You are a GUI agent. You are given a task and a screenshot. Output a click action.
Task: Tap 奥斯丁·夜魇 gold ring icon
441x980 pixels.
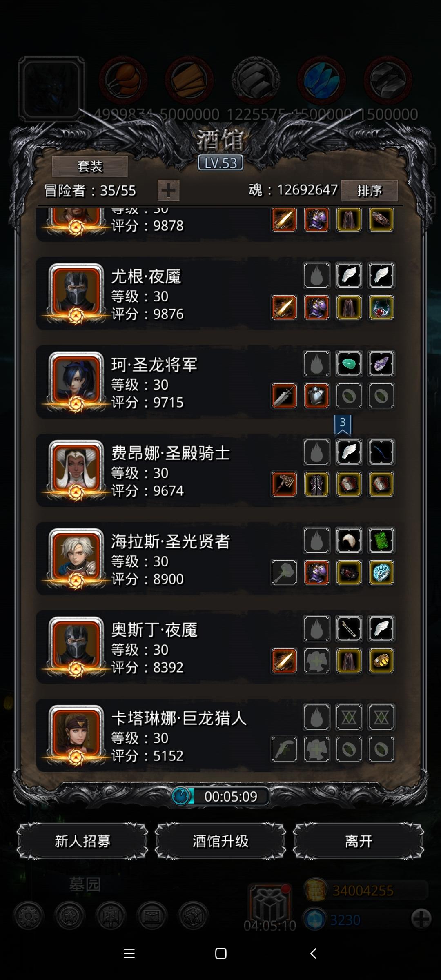[x=381, y=661]
